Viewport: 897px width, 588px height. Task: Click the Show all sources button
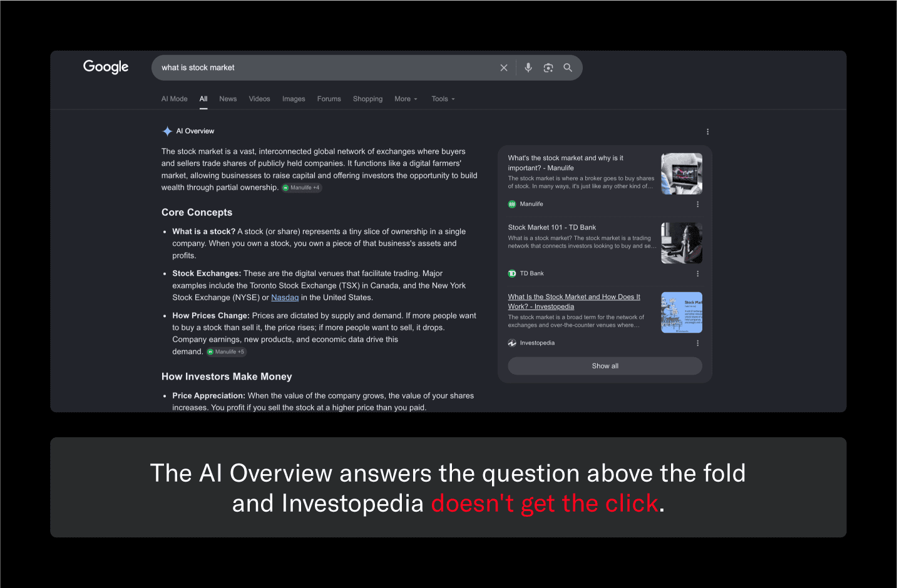coord(605,366)
